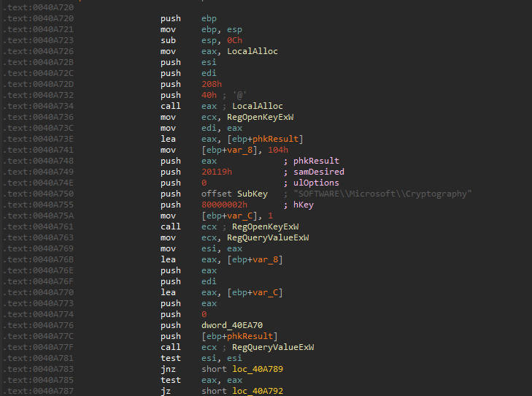Click address .text:0040A787
The height and width of the screenshot is (396, 532).
click(x=38, y=391)
